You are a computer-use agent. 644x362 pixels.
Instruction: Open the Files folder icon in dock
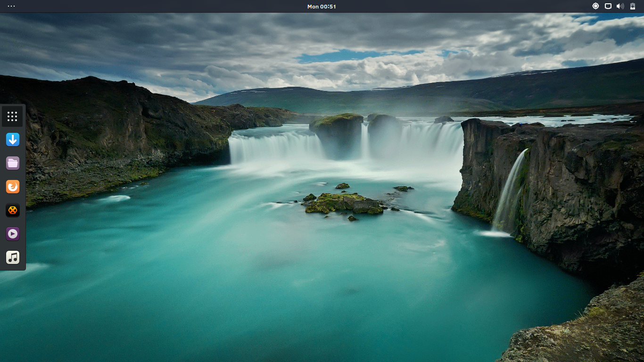(13, 163)
